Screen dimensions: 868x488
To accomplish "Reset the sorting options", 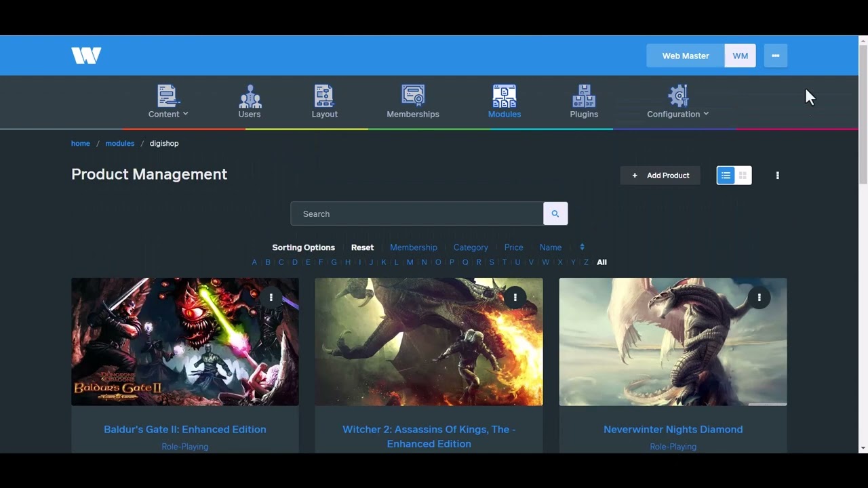I will pyautogui.click(x=362, y=247).
